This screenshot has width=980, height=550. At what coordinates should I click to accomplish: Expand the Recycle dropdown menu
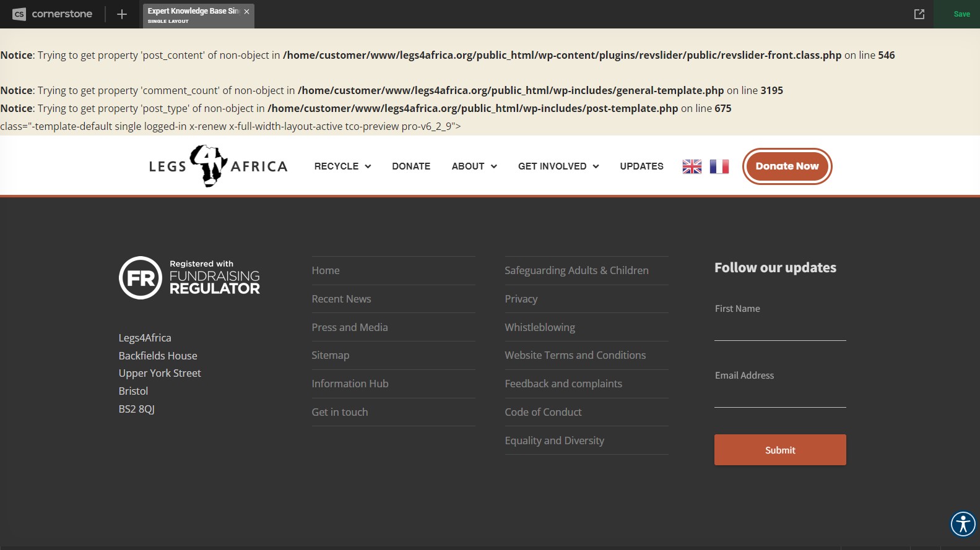(x=342, y=166)
